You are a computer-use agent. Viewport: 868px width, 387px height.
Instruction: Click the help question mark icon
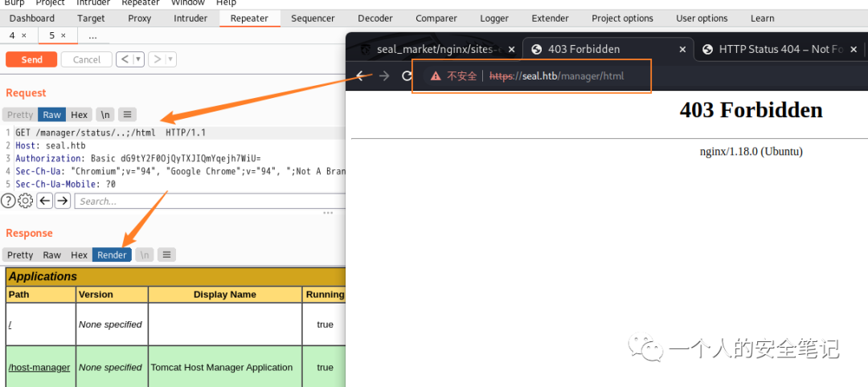[x=8, y=201]
